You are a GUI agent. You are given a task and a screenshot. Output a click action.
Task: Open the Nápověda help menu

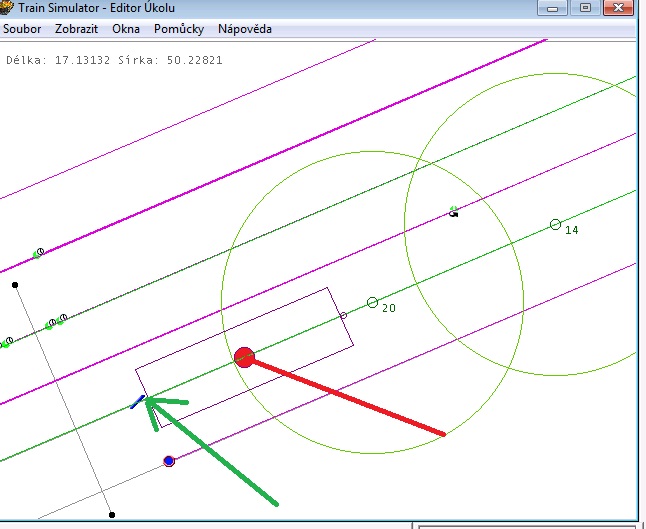[x=245, y=29]
